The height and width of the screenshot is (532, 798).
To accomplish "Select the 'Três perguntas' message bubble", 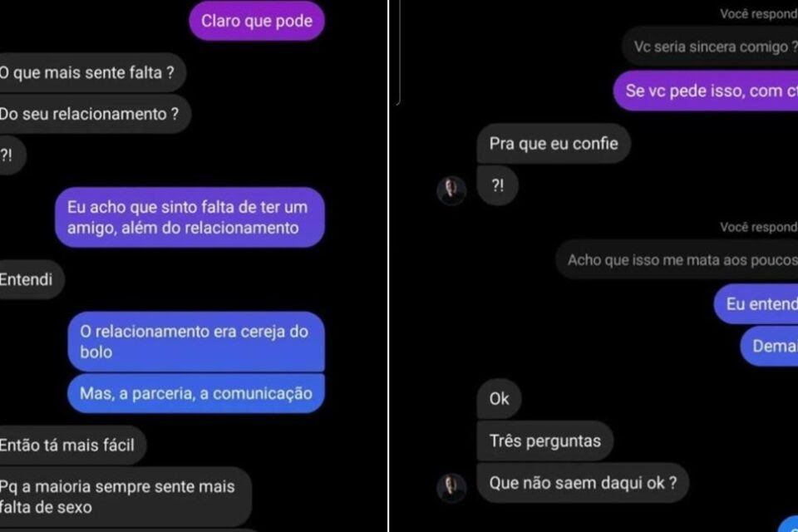I will pos(545,441).
